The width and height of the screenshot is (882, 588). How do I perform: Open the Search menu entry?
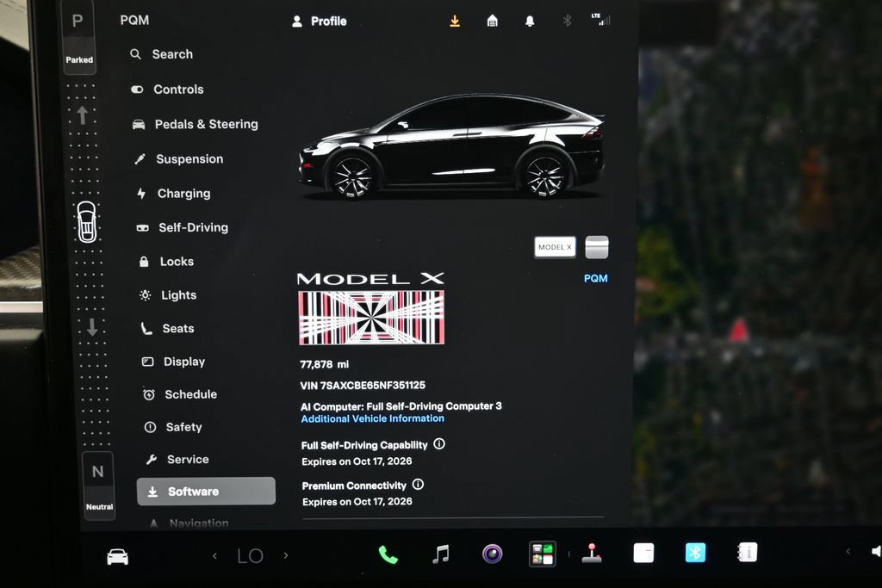tap(162, 54)
